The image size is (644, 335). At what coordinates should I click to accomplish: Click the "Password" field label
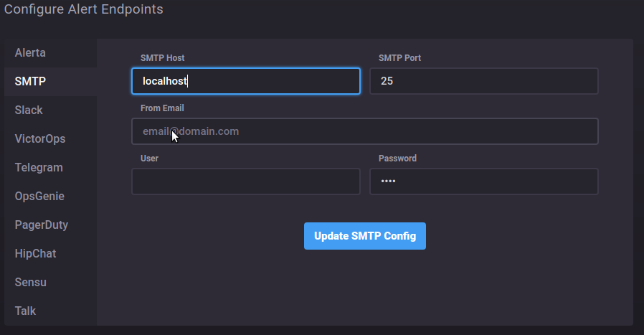coord(397,159)
